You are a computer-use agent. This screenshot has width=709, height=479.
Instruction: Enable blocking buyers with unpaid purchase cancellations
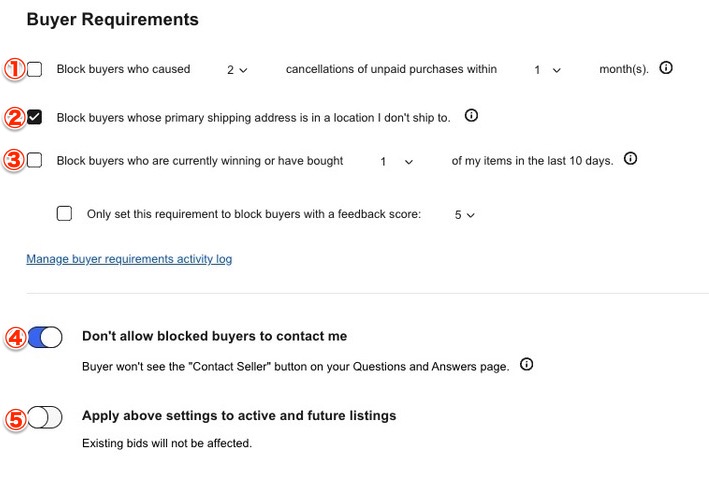pos(35,69)
